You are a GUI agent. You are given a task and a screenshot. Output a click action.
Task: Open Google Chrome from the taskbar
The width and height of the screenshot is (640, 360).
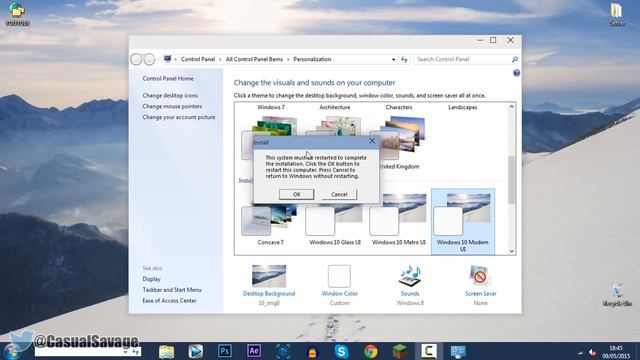tap(371, 351)
